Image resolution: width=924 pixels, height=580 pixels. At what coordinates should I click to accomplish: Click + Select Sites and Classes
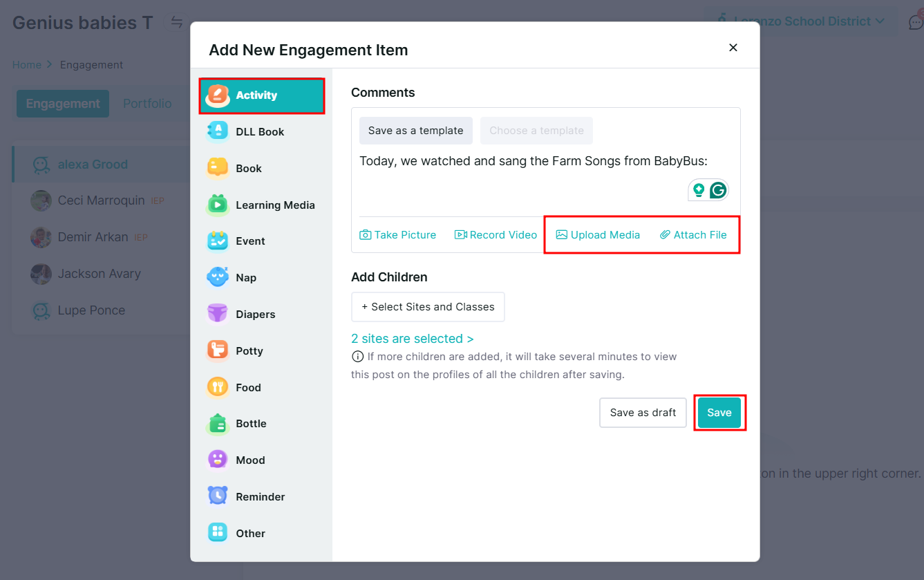click(428, 307)
